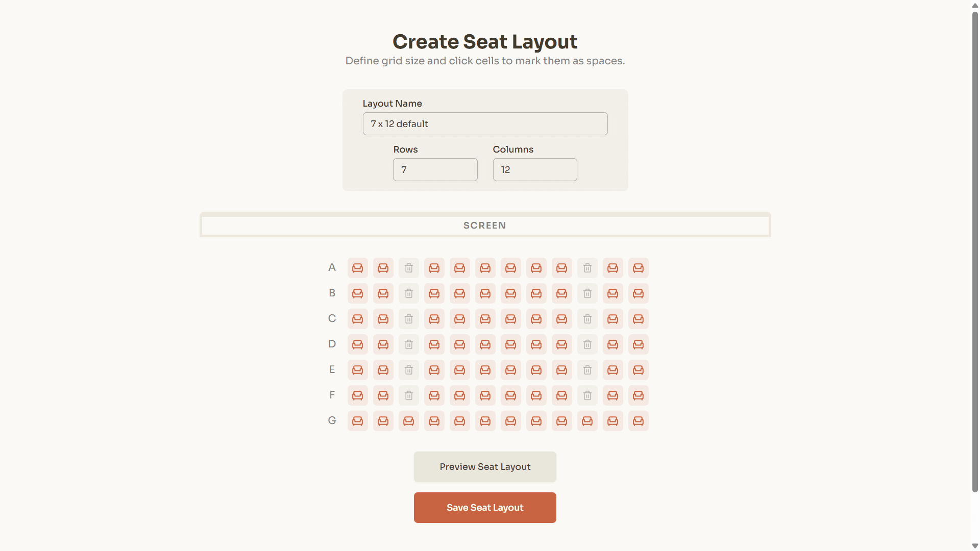Screen dimensions: 980x551
Task: Click the Layout Name text field
Action: (484, 123)
